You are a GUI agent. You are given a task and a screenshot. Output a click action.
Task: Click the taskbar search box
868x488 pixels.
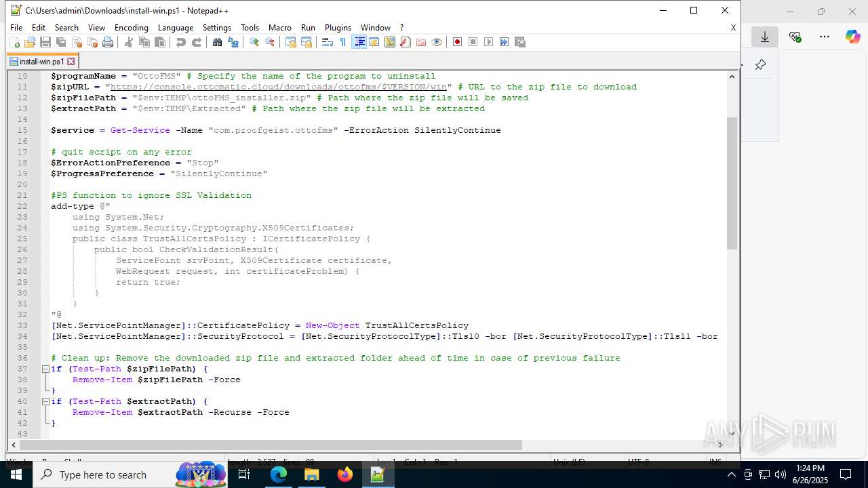(130, 475)
